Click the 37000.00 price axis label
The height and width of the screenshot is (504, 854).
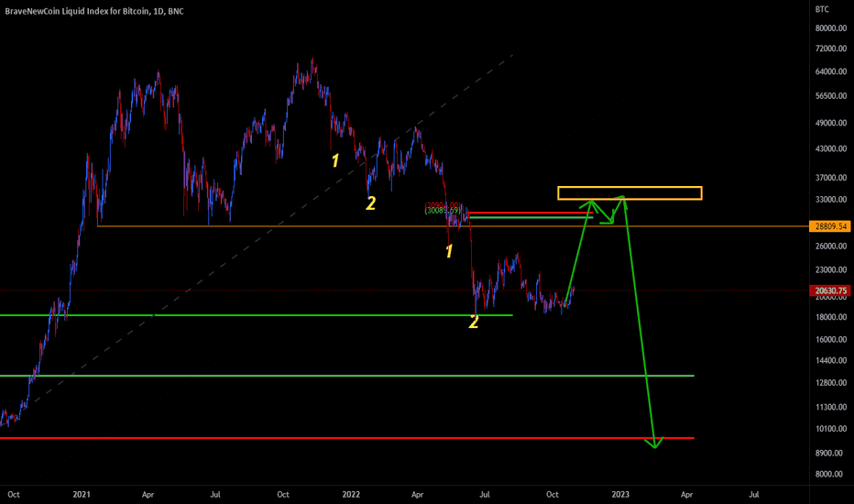point(831,178)
